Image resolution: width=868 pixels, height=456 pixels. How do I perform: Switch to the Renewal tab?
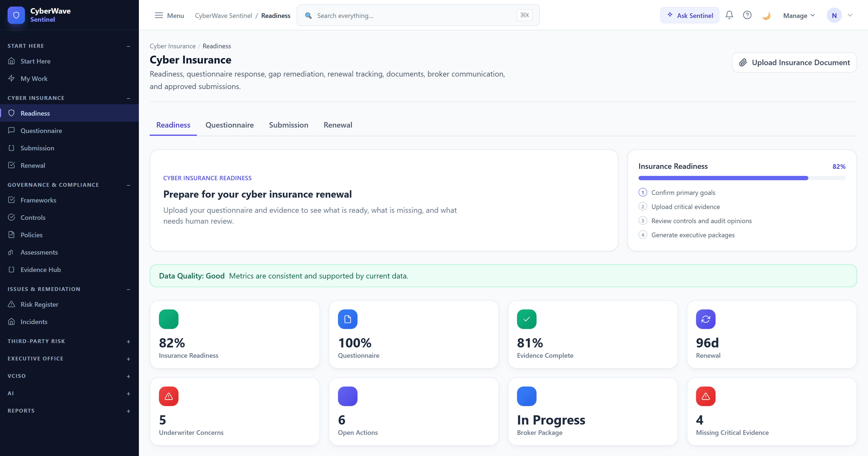coord(338,125)
